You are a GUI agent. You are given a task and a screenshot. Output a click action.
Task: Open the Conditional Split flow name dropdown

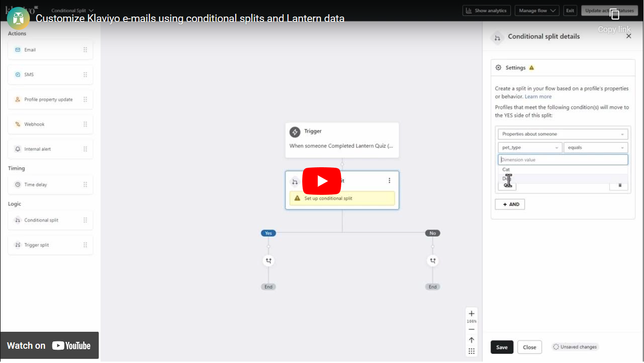(73, 11)
